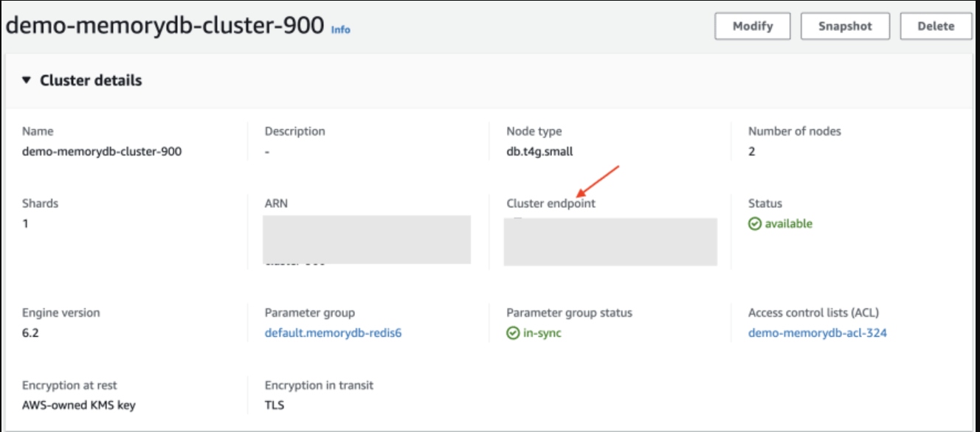
Task: Click the TLS encryption in transit value
Action: [x=275, y=405]
